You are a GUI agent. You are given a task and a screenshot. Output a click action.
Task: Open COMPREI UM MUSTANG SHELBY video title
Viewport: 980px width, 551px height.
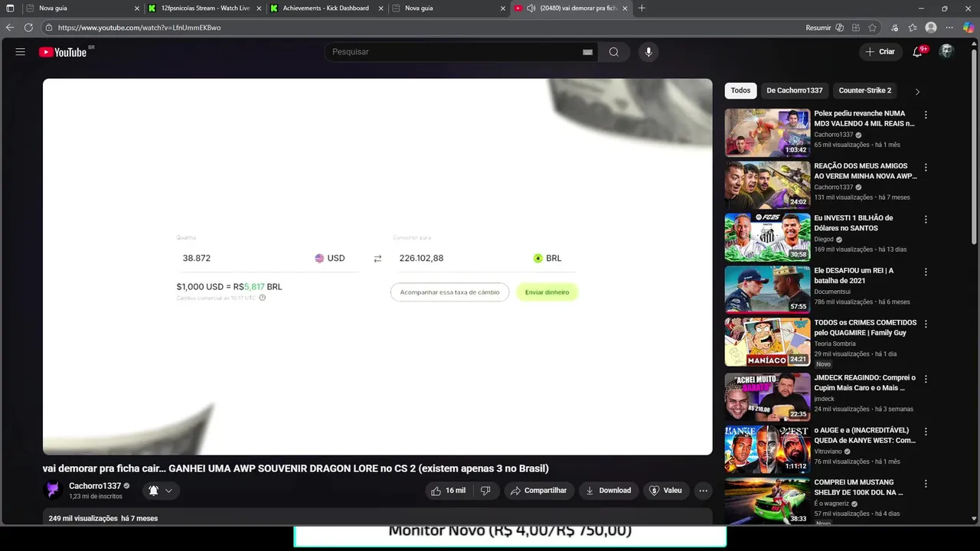coord(858,487)
